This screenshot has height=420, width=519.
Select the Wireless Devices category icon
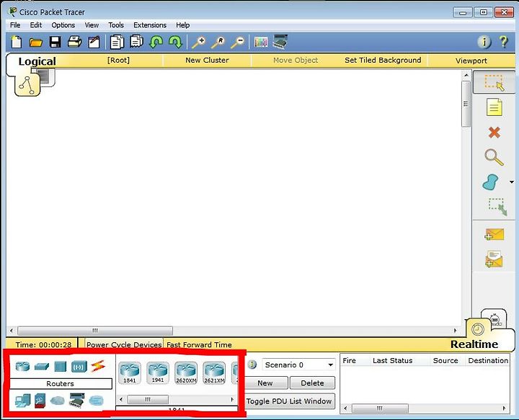(79, 367)
